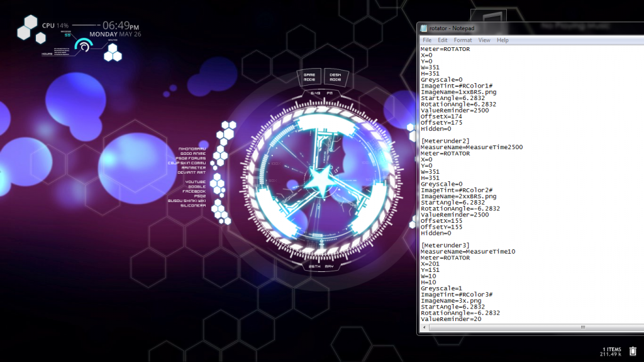Click the ImageName=3x.png line
644x362 pixels.
pos(450,301)
